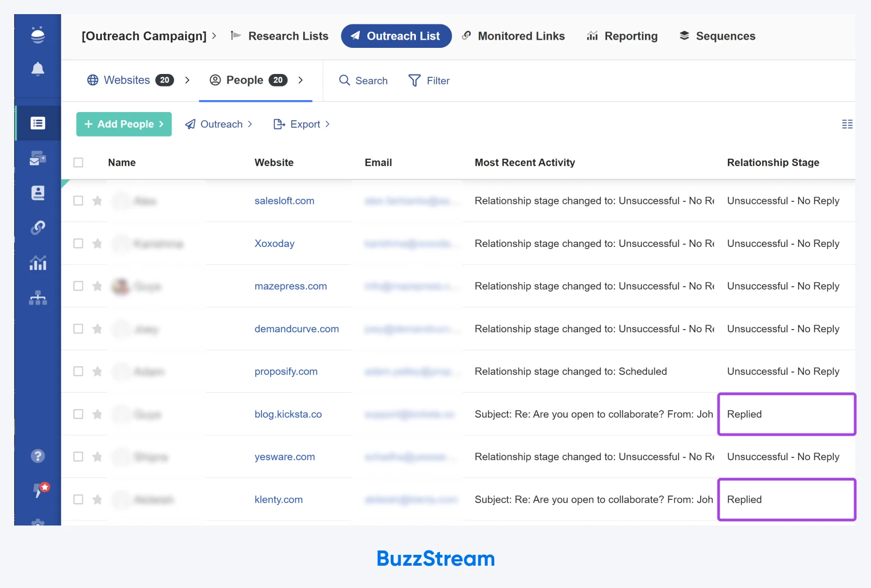Open the Sequences tab
The image size is (871, 588).
pos(717,36)
